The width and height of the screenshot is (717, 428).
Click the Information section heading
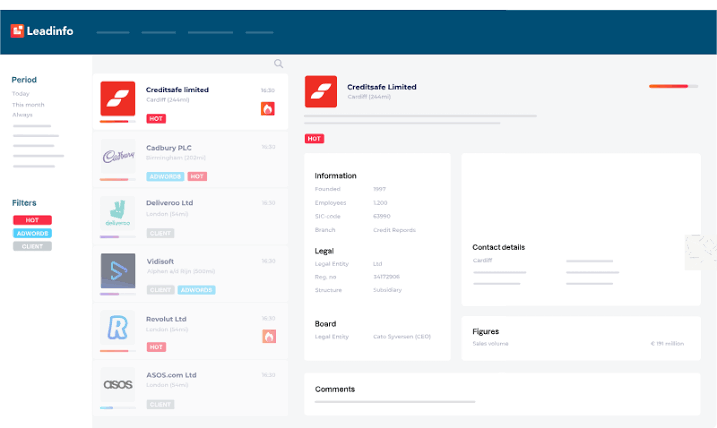click(x=335, y=176)
